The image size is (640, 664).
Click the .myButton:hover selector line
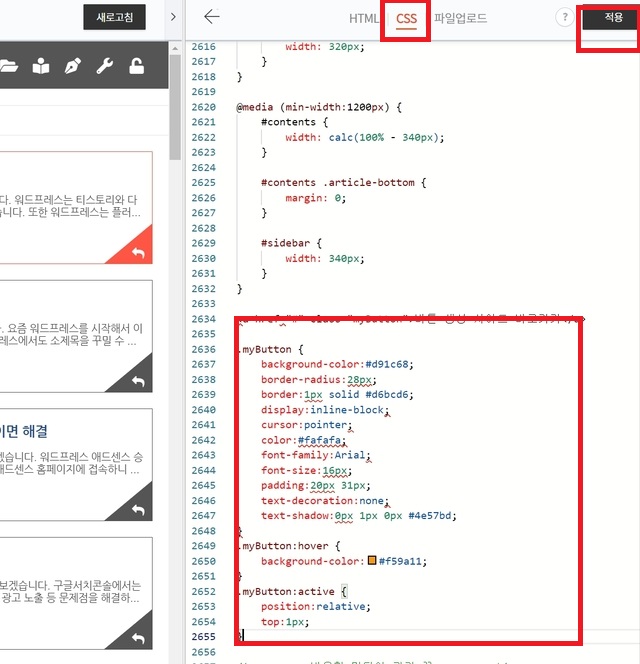tap(290, 546)
